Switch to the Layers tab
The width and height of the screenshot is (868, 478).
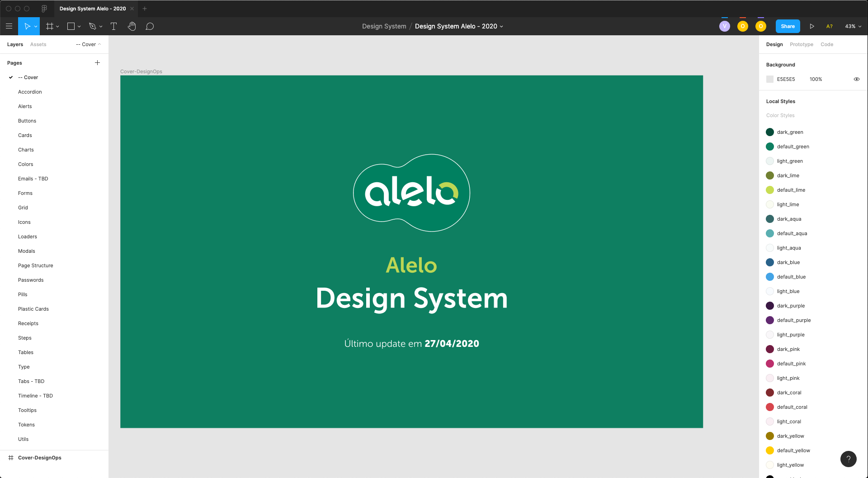[15, 44]
